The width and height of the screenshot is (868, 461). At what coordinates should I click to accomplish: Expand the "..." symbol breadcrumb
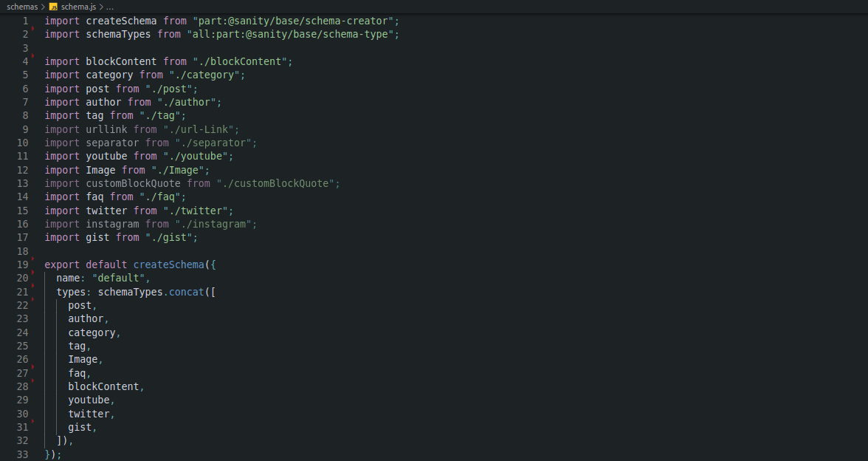pos(110,7)
